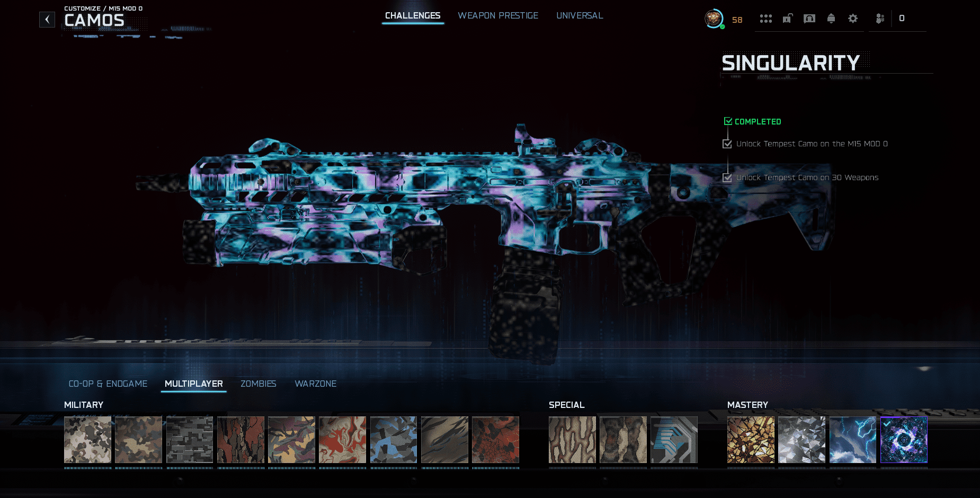Open the friends group icon showing 0
Screen dimensions: 980x498
pyautogui.click(x=880, y=18)
